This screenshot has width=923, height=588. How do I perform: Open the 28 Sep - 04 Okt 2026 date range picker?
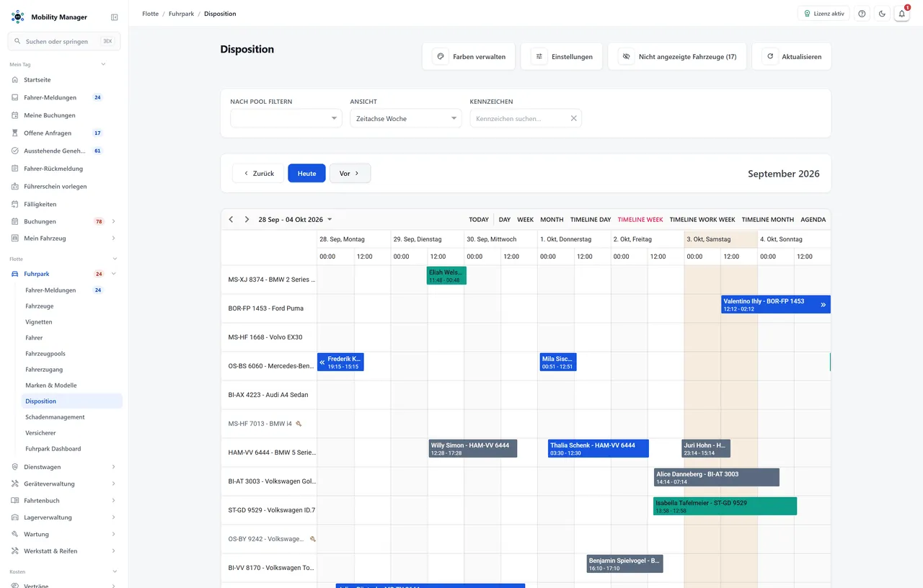[295, 219]
